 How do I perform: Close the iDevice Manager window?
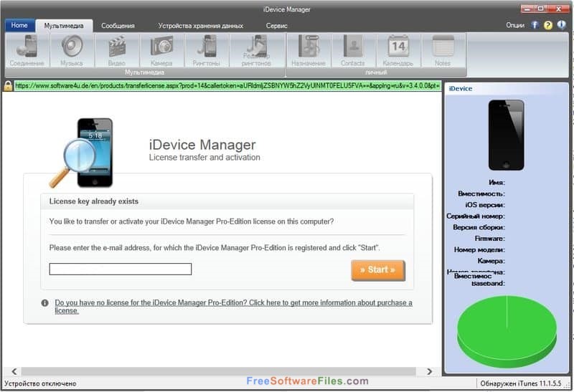(x=559, y=9)
